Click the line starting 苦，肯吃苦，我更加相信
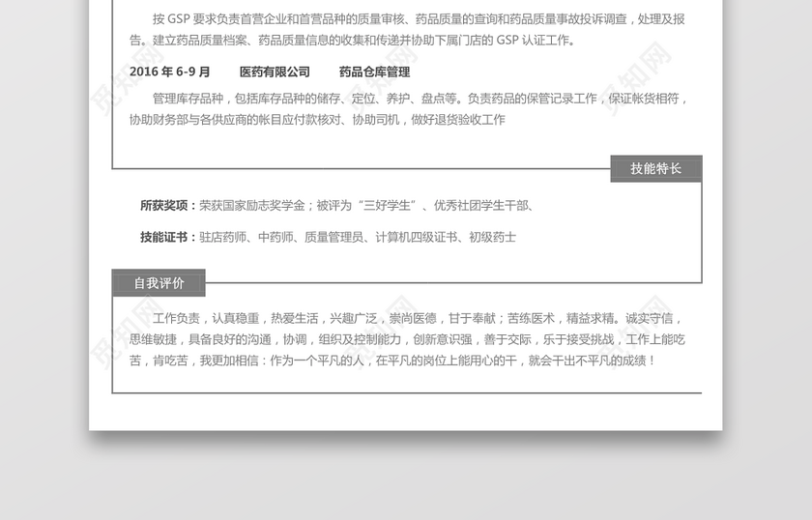The height and width of the screenshot is (520, 812). [x=392, y=361]
